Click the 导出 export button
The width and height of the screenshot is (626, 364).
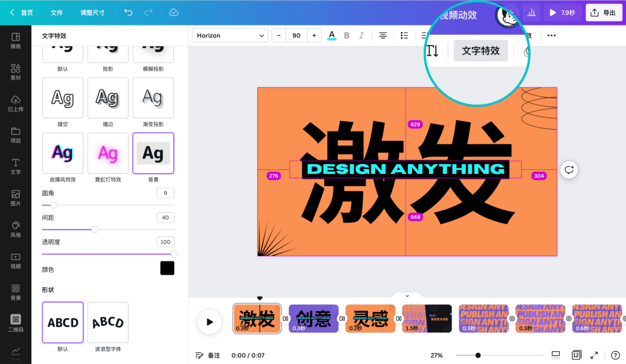(603, 13)
